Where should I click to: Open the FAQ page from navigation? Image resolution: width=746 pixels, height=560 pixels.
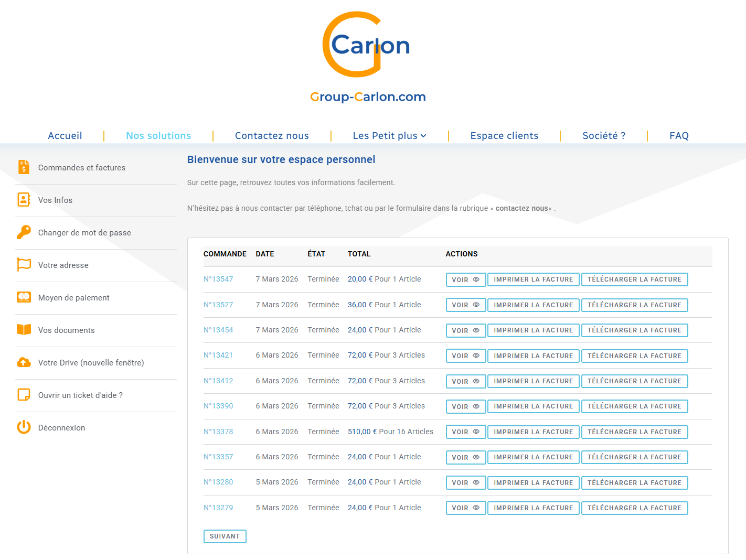(x=679, y=136)
